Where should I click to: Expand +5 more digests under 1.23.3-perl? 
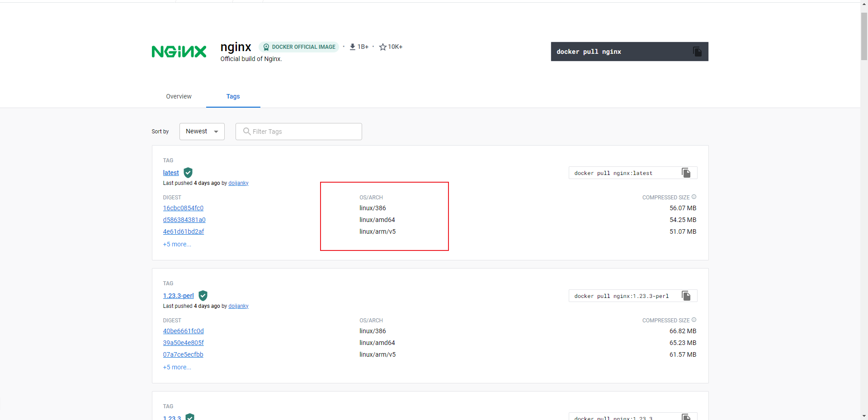click(x=177, y=367)
